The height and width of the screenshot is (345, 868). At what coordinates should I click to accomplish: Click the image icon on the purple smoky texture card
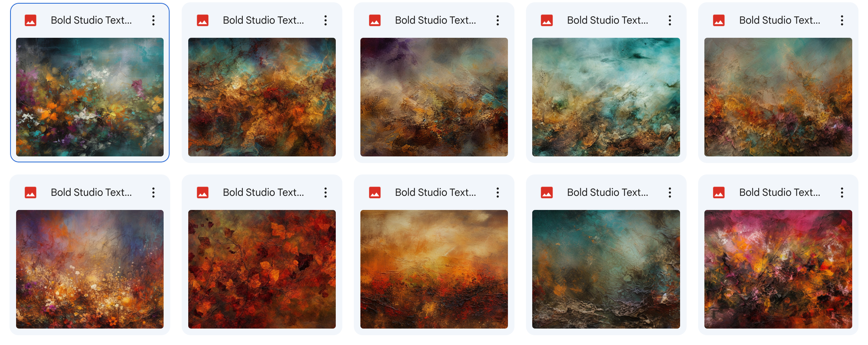pos(375,20)
